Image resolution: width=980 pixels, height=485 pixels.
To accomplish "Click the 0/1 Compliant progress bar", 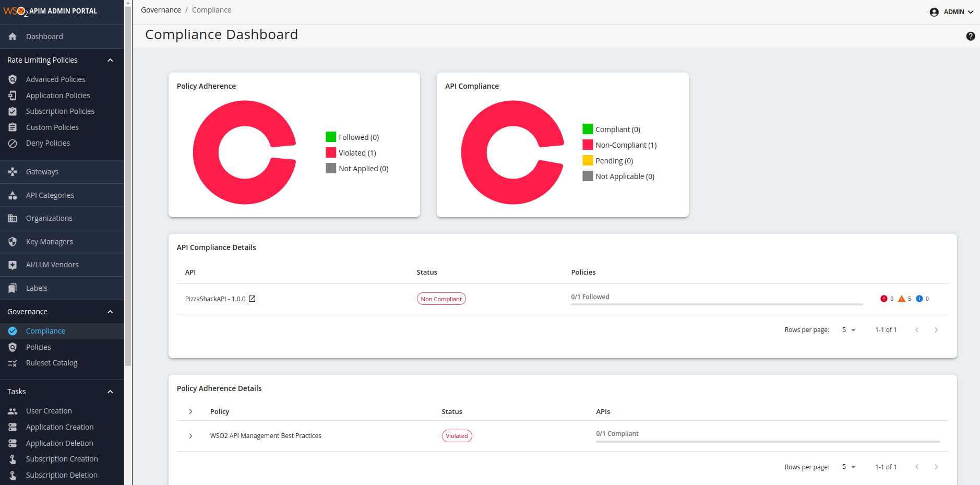I will click(x=768, y=441).
